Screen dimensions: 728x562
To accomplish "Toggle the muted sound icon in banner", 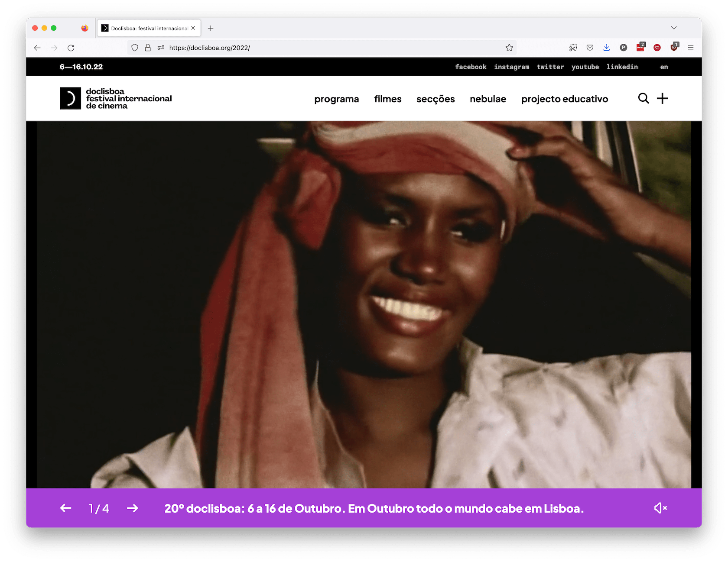I will 660,508.
